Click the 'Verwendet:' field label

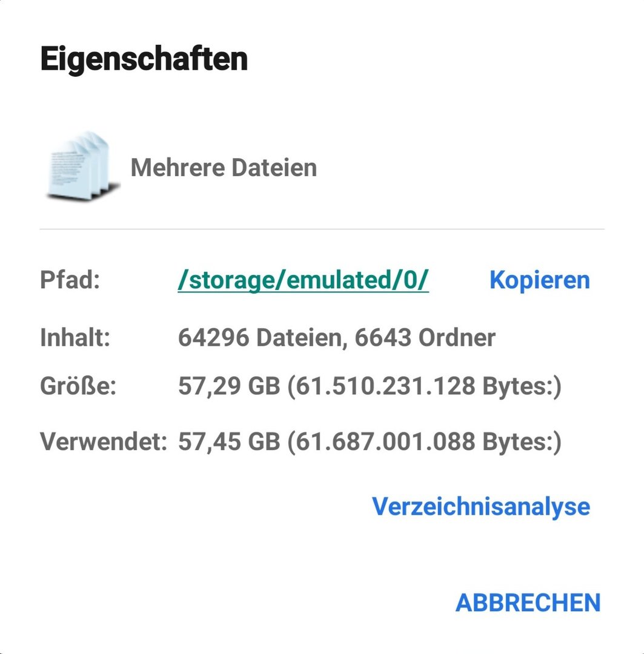(x=103, y=442)
